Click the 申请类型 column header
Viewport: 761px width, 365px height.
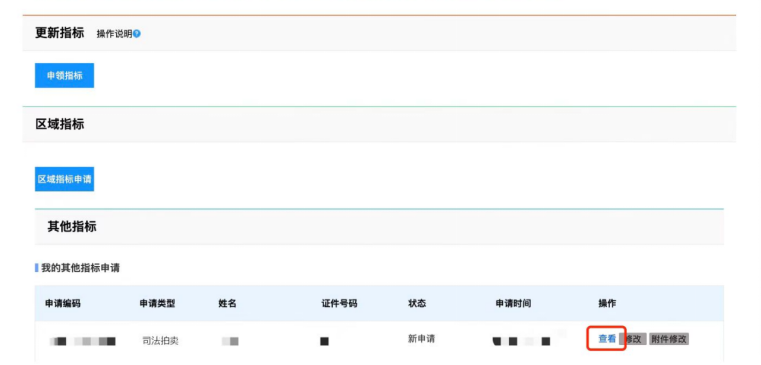[157, 304]
